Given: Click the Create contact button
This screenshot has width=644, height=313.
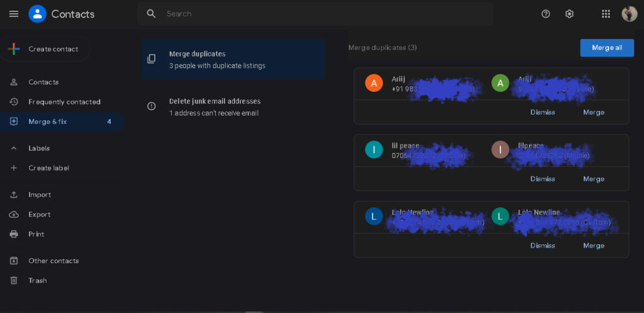Looking at the screenshot, I should click(x=45, y=49).
